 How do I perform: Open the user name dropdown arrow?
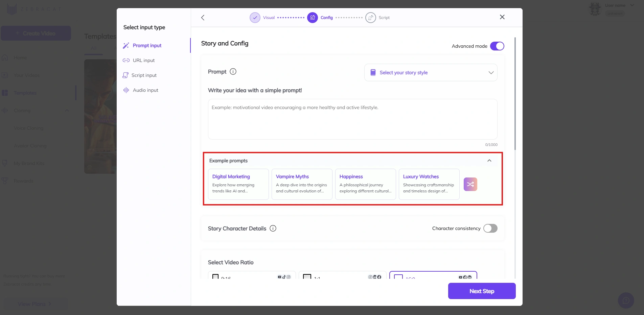click(632, 5)
